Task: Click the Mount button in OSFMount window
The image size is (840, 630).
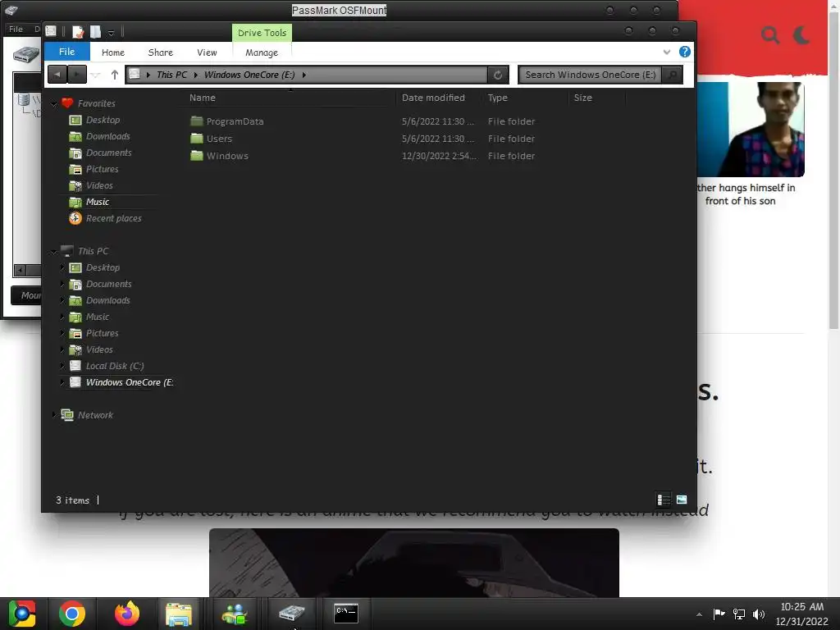Action: click(x=27, y=295)
